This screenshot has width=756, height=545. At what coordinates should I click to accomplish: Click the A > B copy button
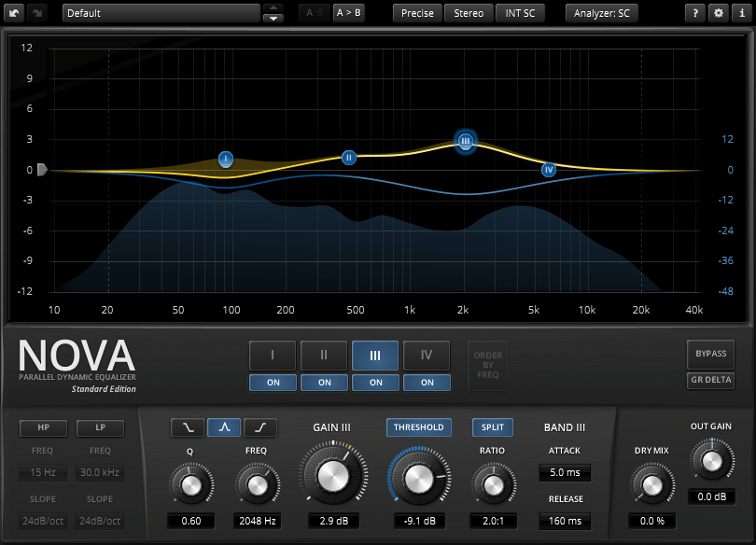coord(348,13)
